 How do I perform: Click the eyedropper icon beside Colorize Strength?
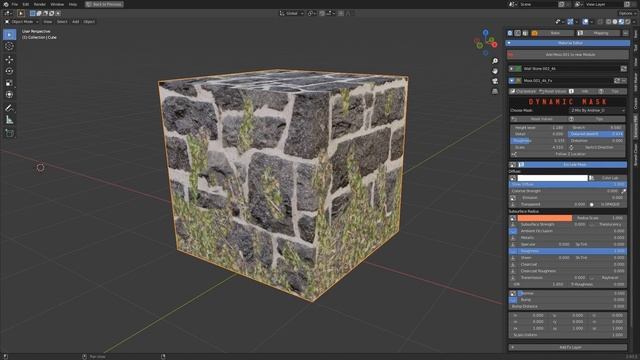coord(623,191)
